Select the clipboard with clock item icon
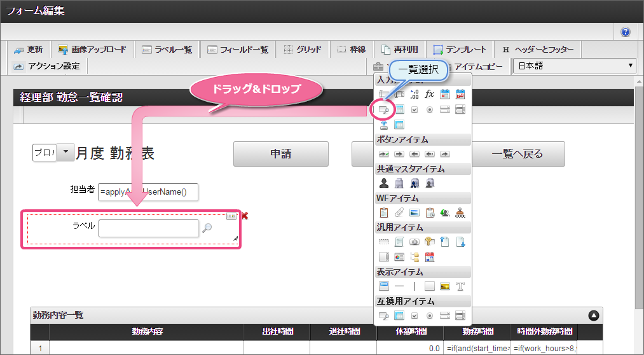Viewport: 644px width, 355px height. (430, 212)
